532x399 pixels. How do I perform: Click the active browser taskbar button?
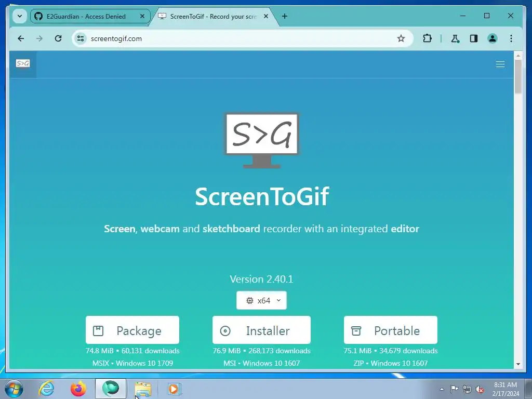111,389
